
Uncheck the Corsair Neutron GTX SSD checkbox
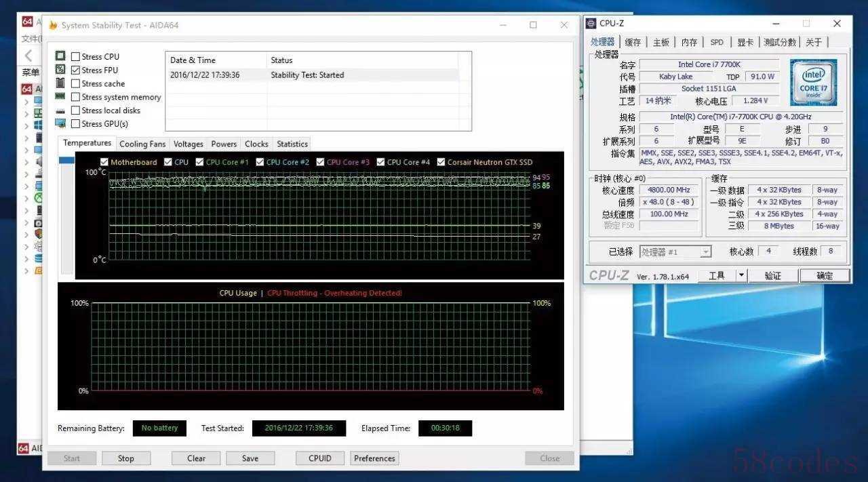(x=441, y=162)
